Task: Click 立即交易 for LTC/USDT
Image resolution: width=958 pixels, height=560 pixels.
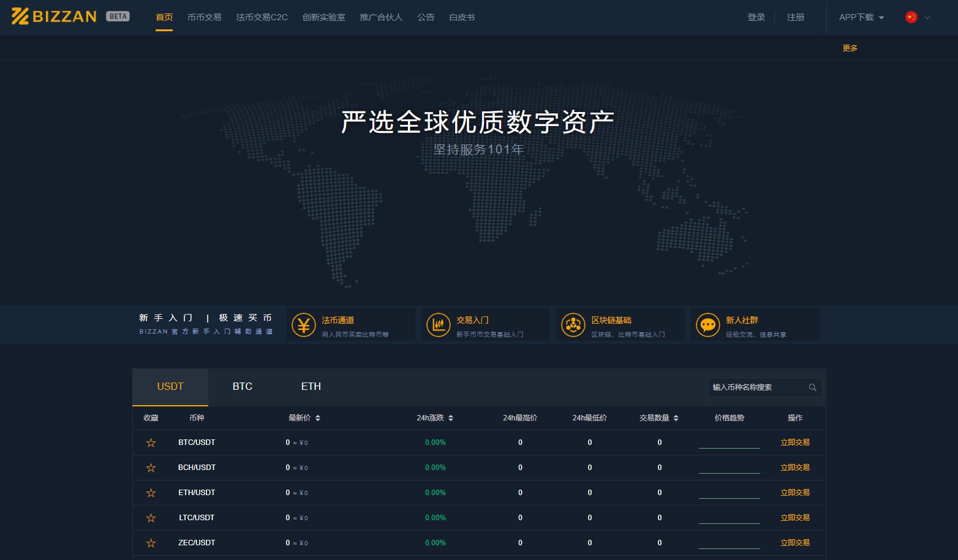Action: (795, 518)
